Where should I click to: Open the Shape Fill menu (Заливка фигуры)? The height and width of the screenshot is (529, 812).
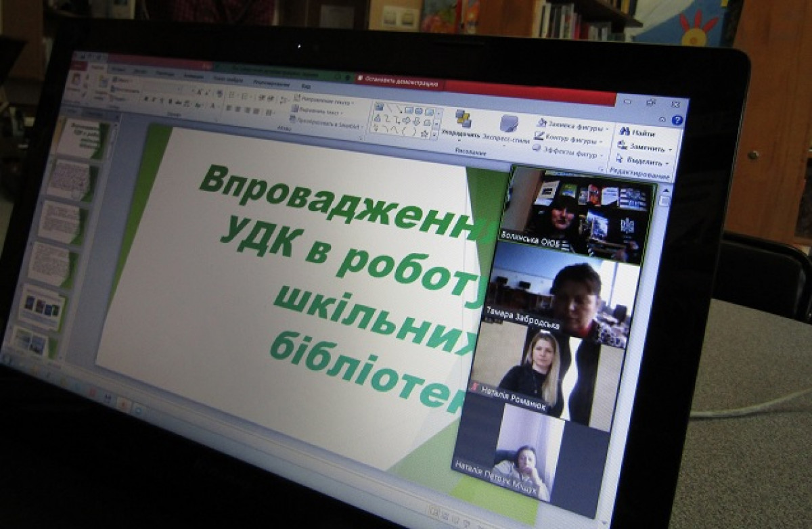tap(572, 125)
